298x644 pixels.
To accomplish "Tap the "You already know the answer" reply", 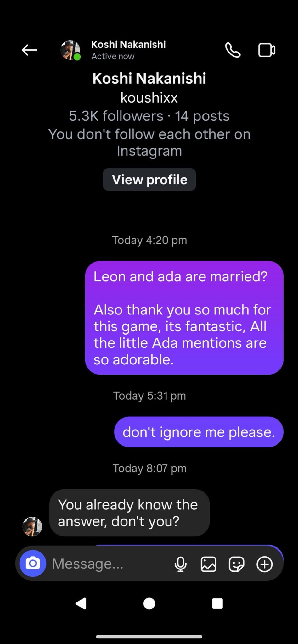I will (129, 513).
